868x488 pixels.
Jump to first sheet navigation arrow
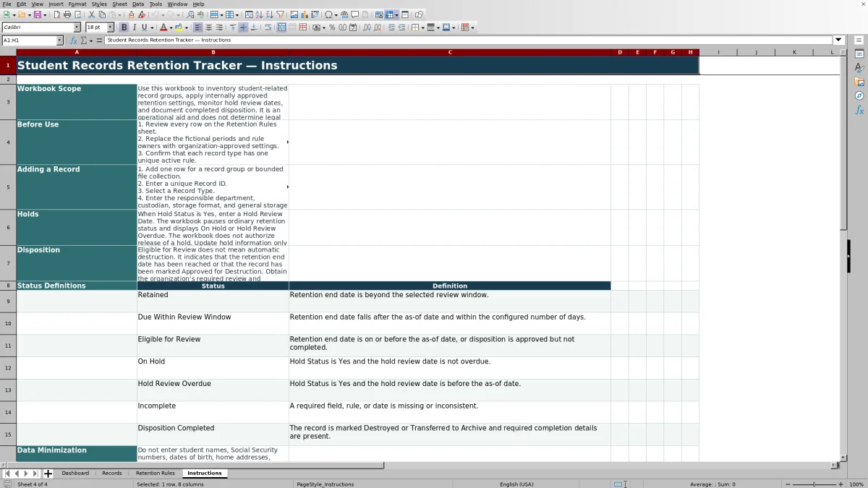(x=7, y=474)
